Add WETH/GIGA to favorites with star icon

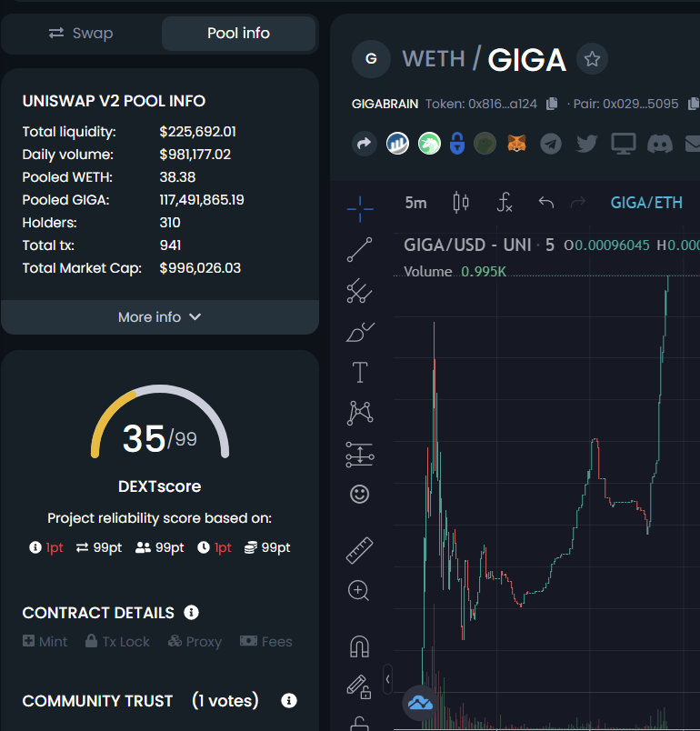click(x=592, y=59)
